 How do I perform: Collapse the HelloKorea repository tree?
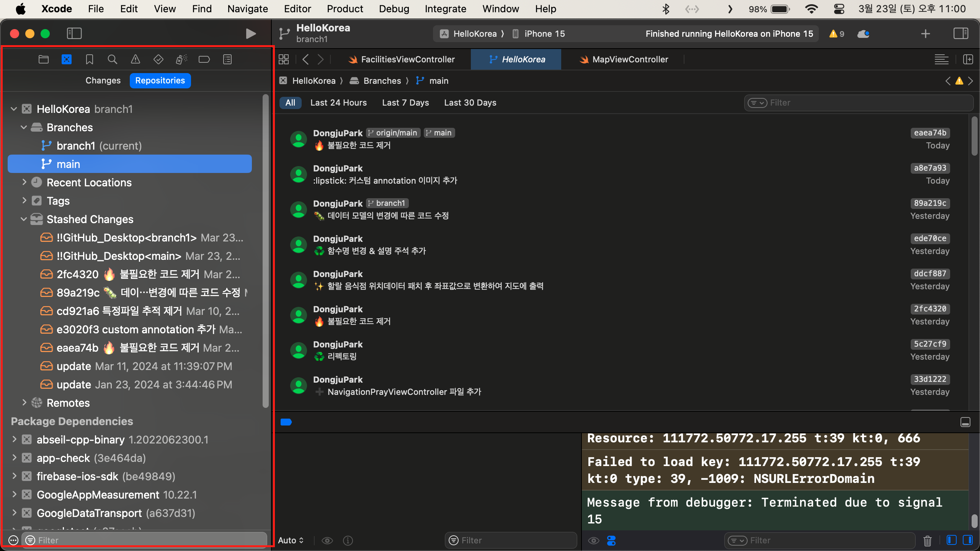click(14, 109)
